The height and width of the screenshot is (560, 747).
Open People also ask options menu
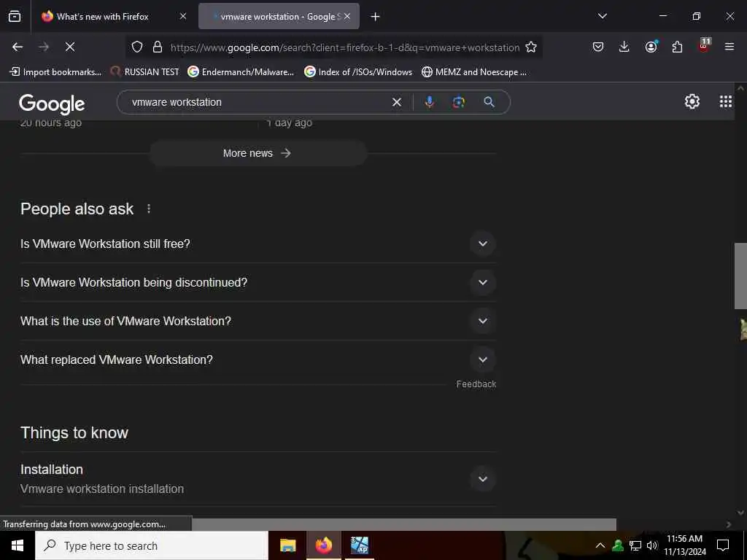149,209
